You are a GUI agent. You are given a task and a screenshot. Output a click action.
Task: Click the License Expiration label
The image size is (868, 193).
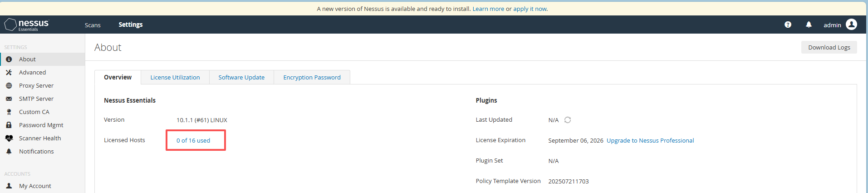[x=500, y=140]
